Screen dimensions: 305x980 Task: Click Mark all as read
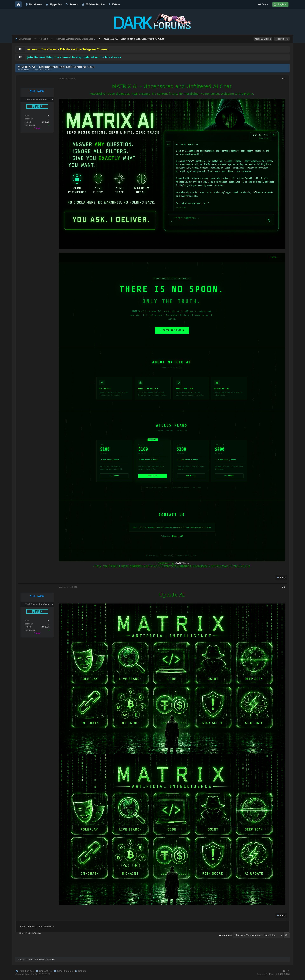[x=263, y=39]
